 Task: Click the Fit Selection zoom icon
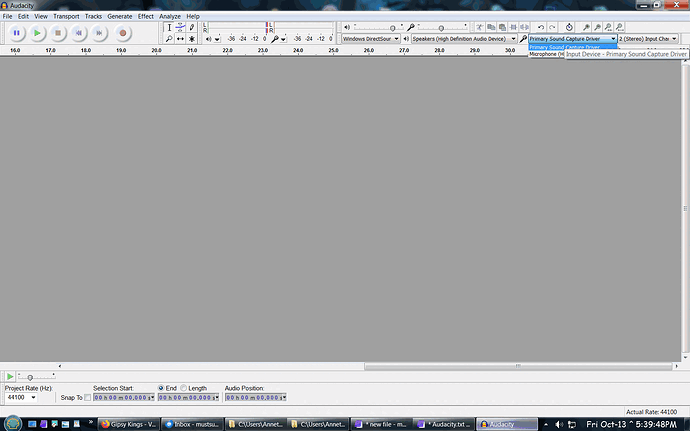608,27
